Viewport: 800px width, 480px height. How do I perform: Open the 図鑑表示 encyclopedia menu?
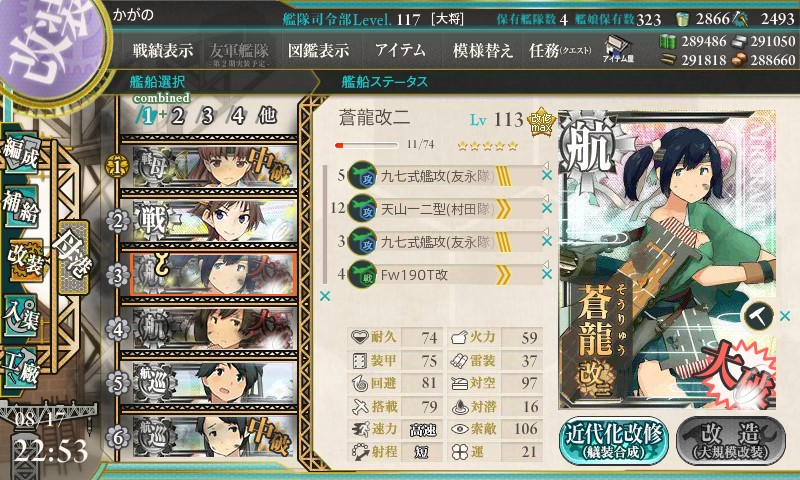pos(318,50)
